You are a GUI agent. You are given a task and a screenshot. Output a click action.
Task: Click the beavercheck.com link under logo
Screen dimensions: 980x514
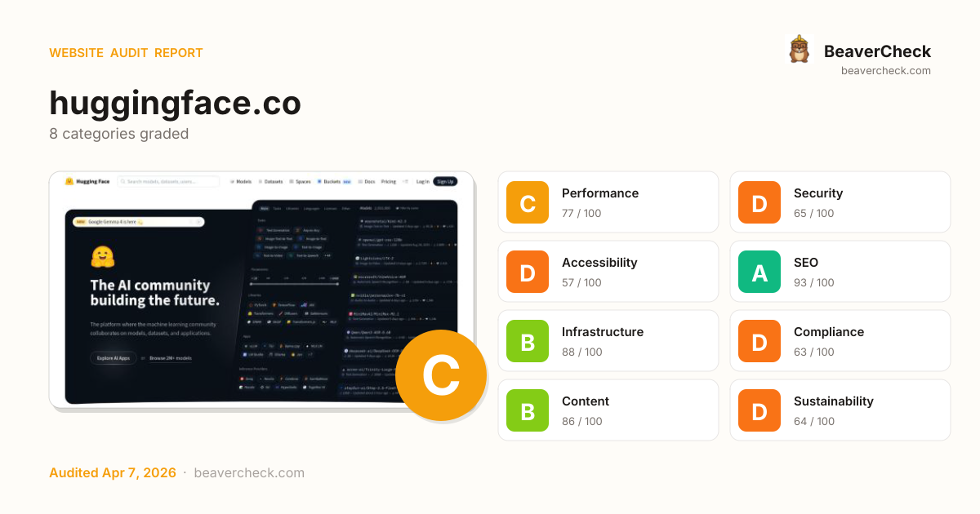(886, 70)
